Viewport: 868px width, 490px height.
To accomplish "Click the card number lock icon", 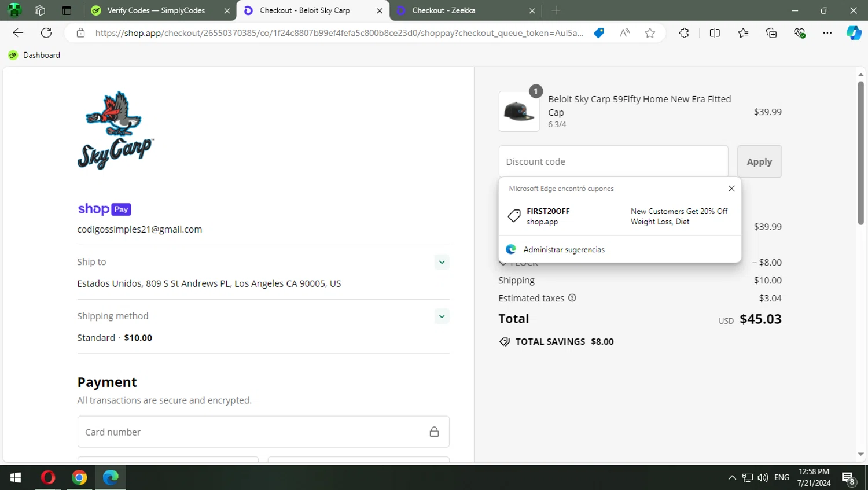I will click(x=434, y=432).
